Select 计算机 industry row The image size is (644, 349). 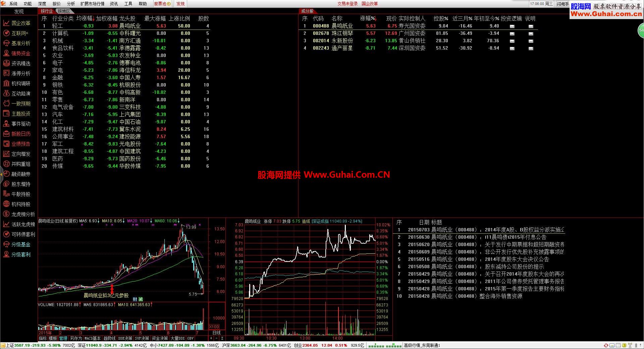125,33
